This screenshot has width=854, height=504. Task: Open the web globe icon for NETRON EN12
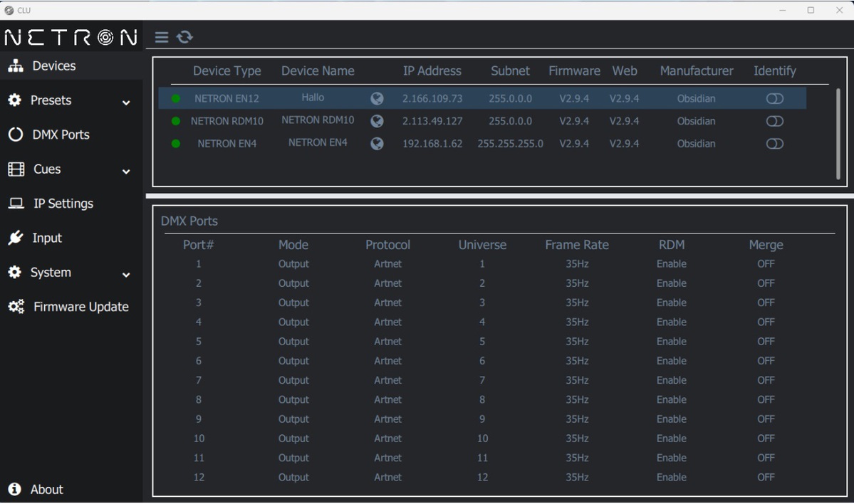coord(377,98)
